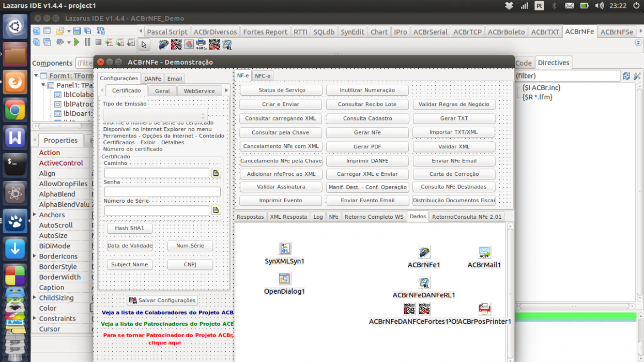Expand the Anchors property
Screen dimensions: 644x362
(x=35, y=215)
